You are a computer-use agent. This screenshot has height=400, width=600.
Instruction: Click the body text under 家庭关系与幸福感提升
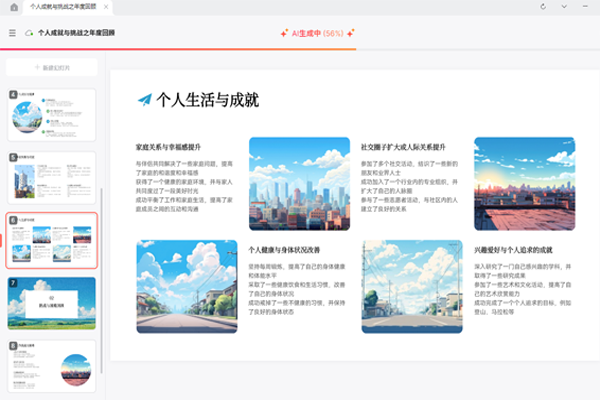point(184,186)
